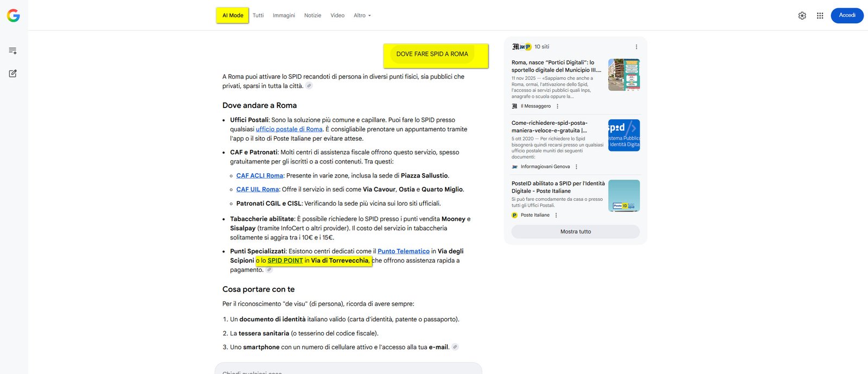Viewport: 868px width, 374px height.
Task: Select the AI Mode tab
Action: click(x=233, y=15)
